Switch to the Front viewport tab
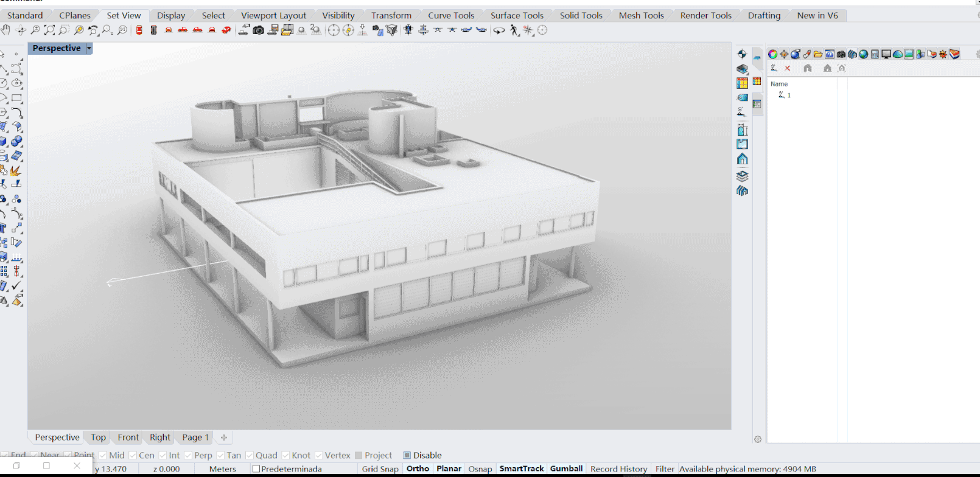The height and width of the screenshot is (477, 980). tap(128, 437)
